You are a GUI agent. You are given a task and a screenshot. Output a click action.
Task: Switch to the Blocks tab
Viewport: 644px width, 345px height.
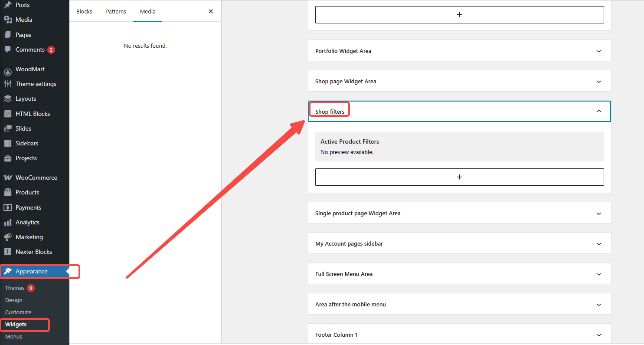click(x=84, y=11)
